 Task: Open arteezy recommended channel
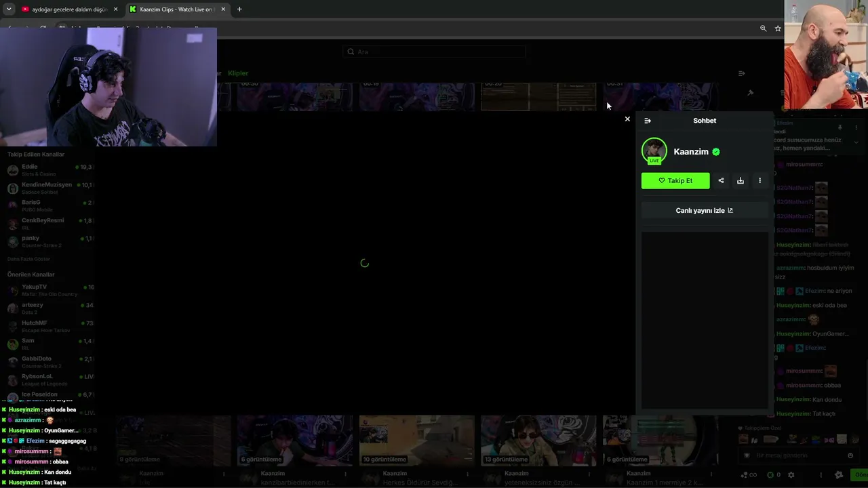click(x=50, y=308)
